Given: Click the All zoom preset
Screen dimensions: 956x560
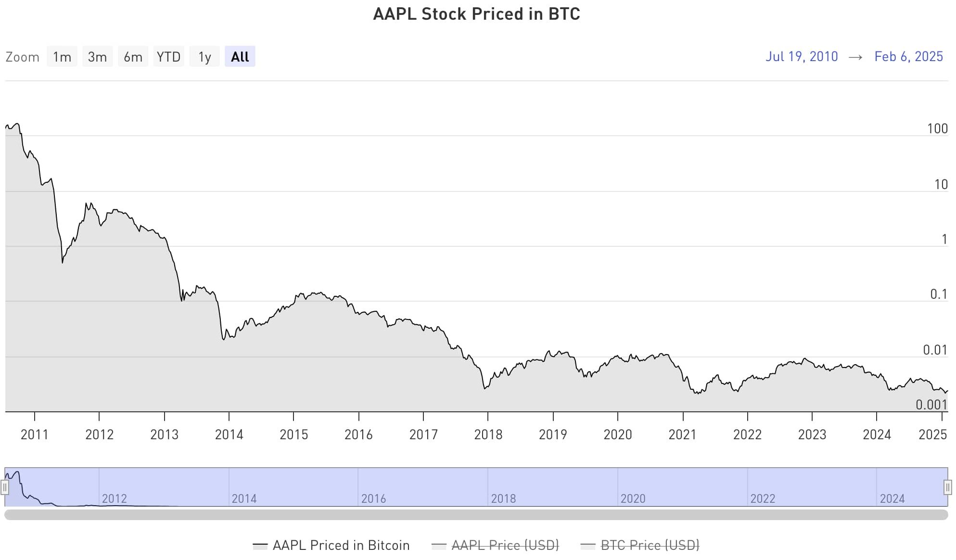Looking at the screenshot, I should (x=240, y=56).
